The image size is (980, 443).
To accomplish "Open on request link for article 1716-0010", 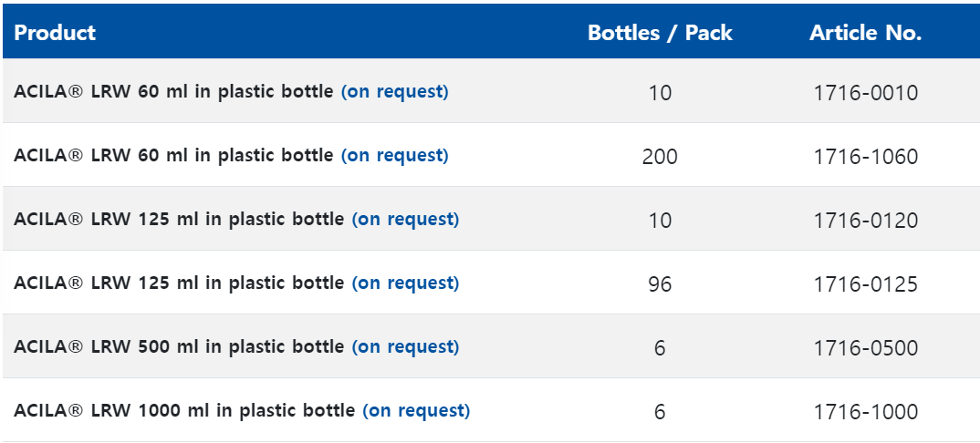I will pyautogui.click(x=394, y=92).
